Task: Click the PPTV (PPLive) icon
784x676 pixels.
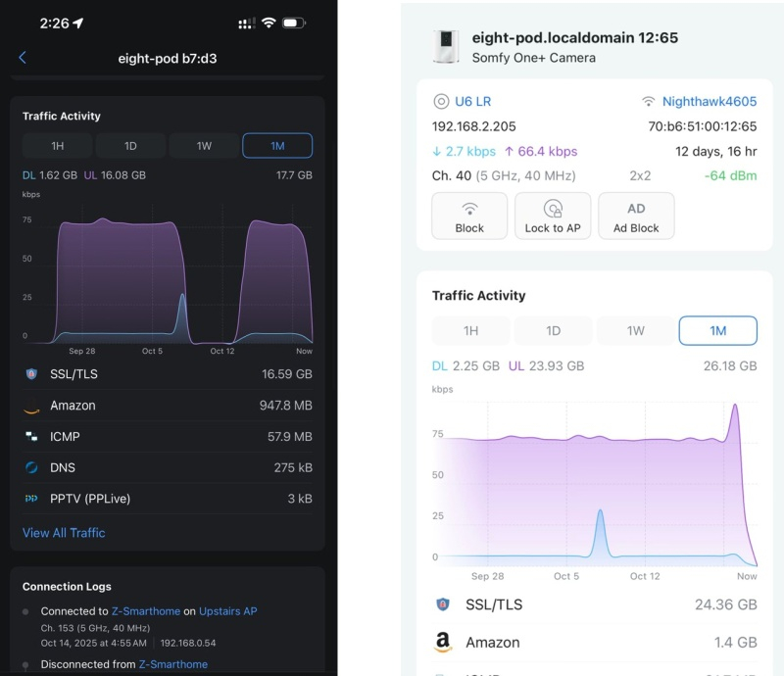Action: (x=31, y=499)
